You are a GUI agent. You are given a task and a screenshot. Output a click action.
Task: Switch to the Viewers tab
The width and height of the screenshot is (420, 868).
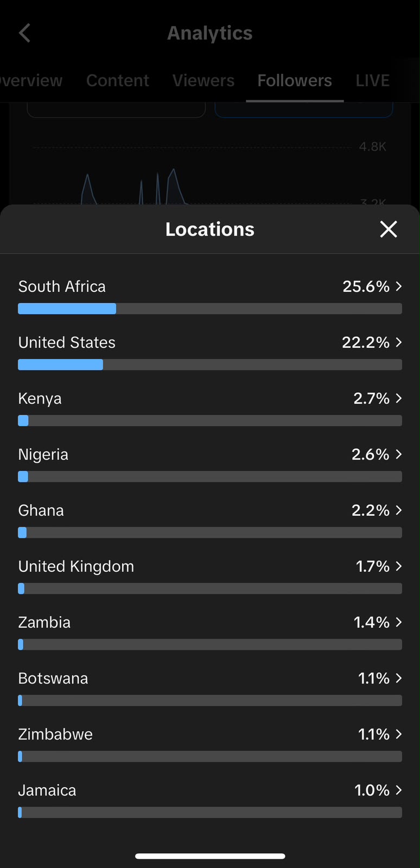(x=203, y=80)
